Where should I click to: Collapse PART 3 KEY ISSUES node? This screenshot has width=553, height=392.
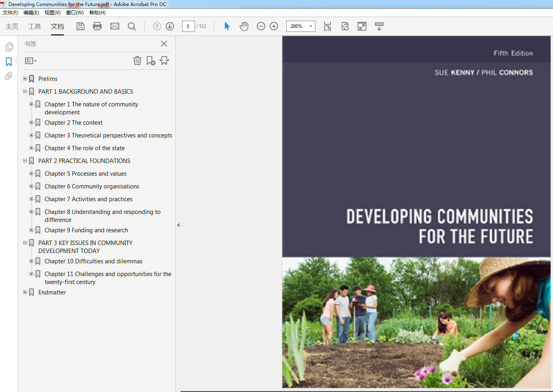(25, 243)
